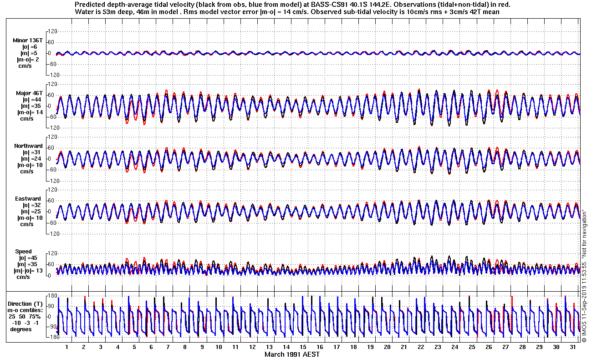The height and width of the screenshot is (364, 592).
Task: Select the 90 tick of the Direction panel
Action: pos(53,306)
